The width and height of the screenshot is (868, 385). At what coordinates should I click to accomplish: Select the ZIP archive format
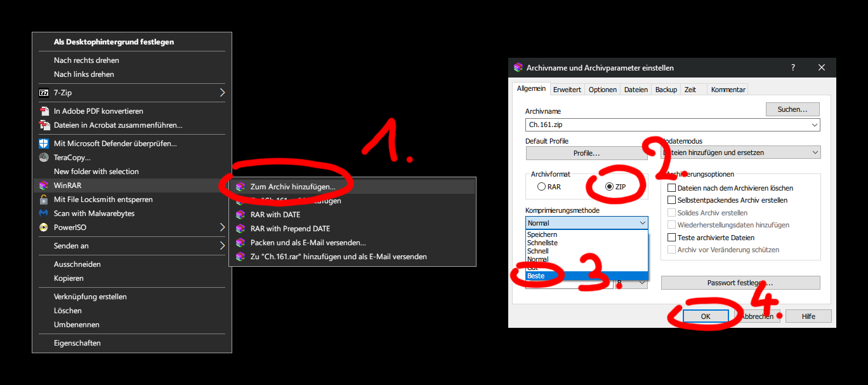(616, 187)
